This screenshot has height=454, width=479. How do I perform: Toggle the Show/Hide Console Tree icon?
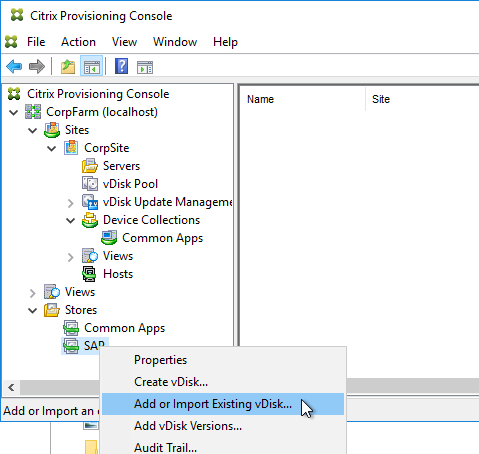point(91,67)
